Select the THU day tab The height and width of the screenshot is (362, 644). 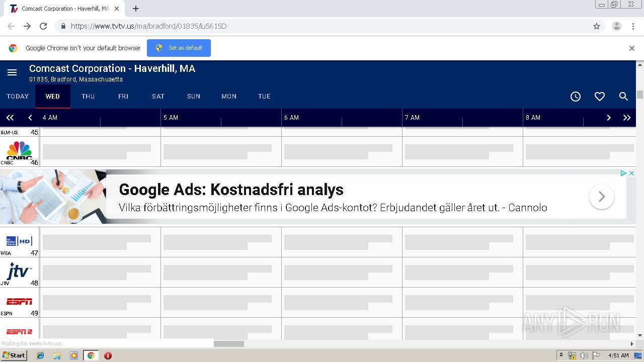pyautogui.click(x=88, y=97)
